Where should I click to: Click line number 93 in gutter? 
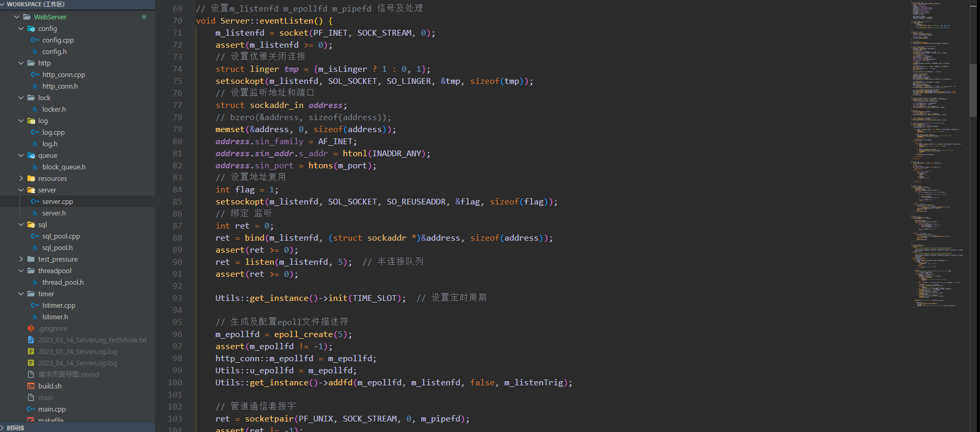[x=178, y=298]
